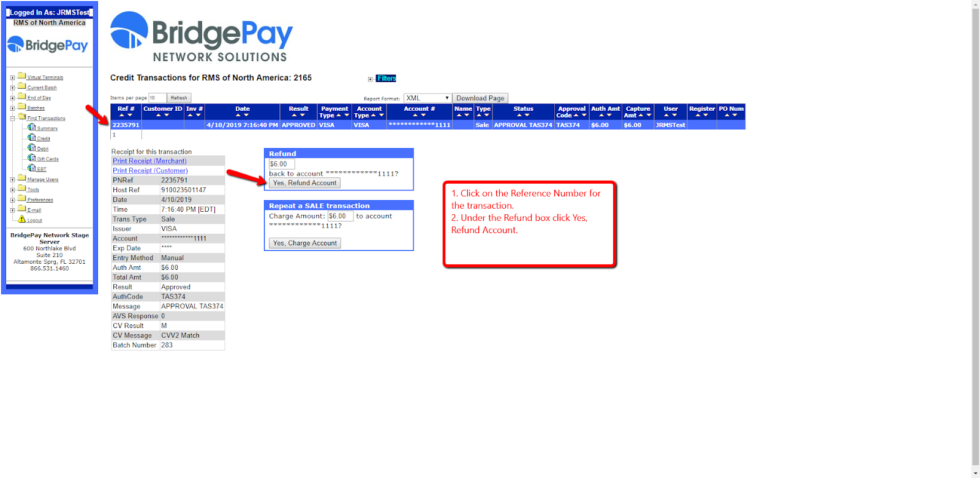Open the Summary transactions link
The height and width of the screenshot is (478, 980).
pos(47,129)
